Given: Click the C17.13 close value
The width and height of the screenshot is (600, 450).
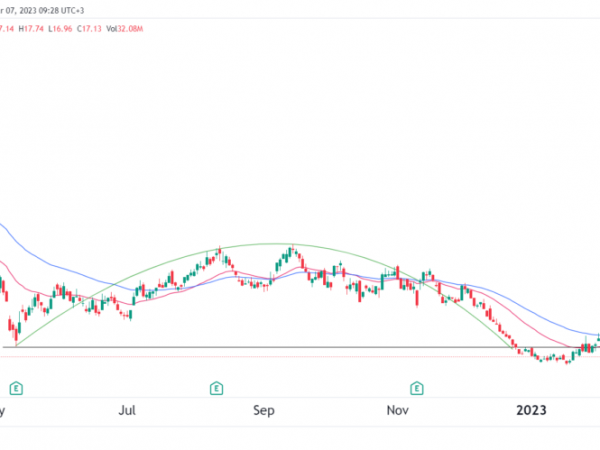Looking at the screenshot, I should (89, 29).
